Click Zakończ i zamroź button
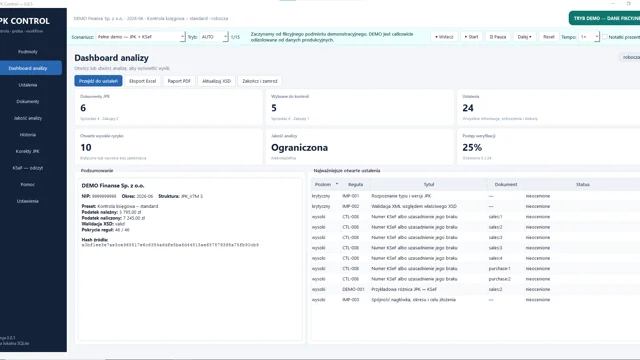Image resolution: width=640 pixels, height=360 pixels. 260,81
